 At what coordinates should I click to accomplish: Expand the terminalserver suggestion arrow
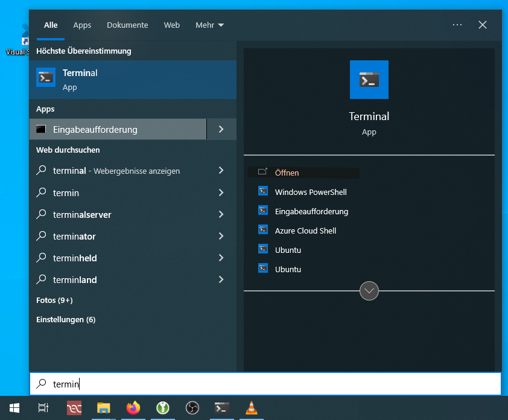coord(221,215)
